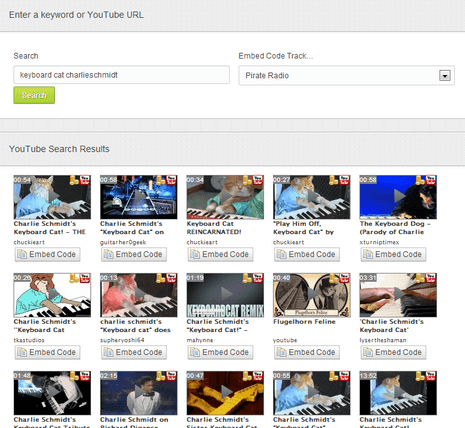Screen dimensions: 465x428
Task: Click Embed Code under the mahynne remix video
Action: [x=220, y=352]
